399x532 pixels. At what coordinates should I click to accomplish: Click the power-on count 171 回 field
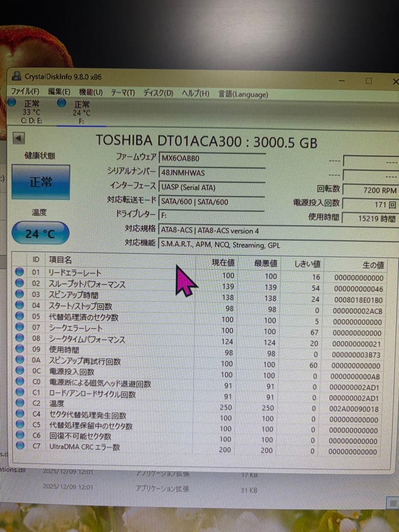pyautogui.click(x=371, y=204)
